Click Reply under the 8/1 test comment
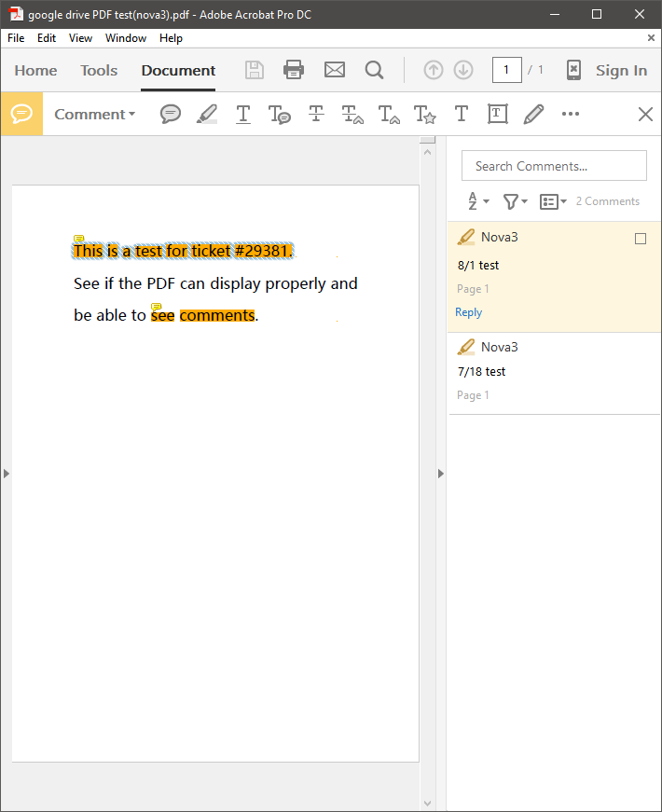Viewport: 662px width, 812px height. tap(468, 312)
